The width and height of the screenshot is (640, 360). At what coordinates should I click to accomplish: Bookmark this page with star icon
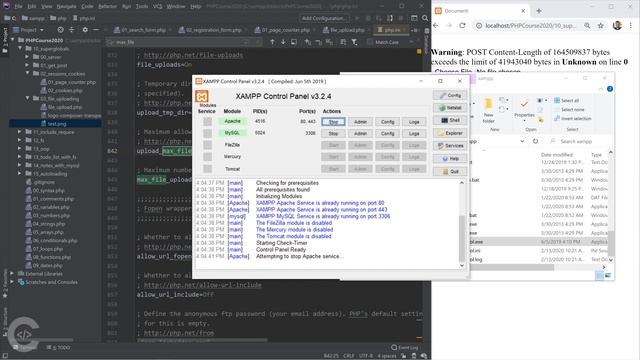tap(600, 25)
